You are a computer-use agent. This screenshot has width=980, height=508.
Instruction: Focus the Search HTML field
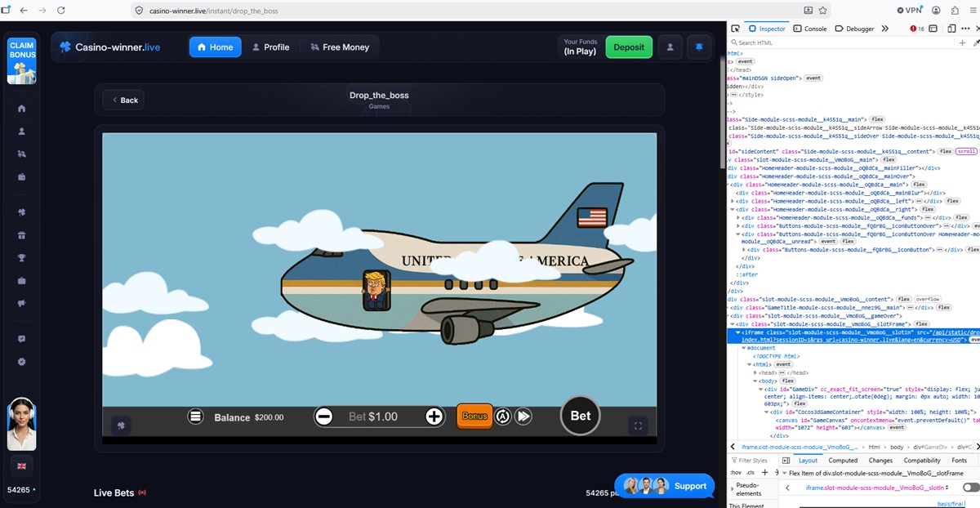841,42
